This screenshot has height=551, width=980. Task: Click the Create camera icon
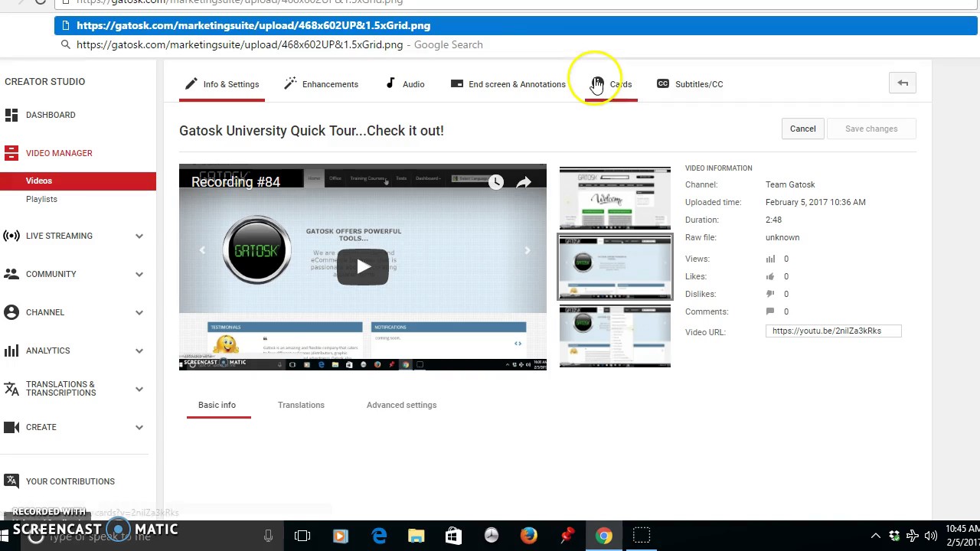[x=11, y=427]
